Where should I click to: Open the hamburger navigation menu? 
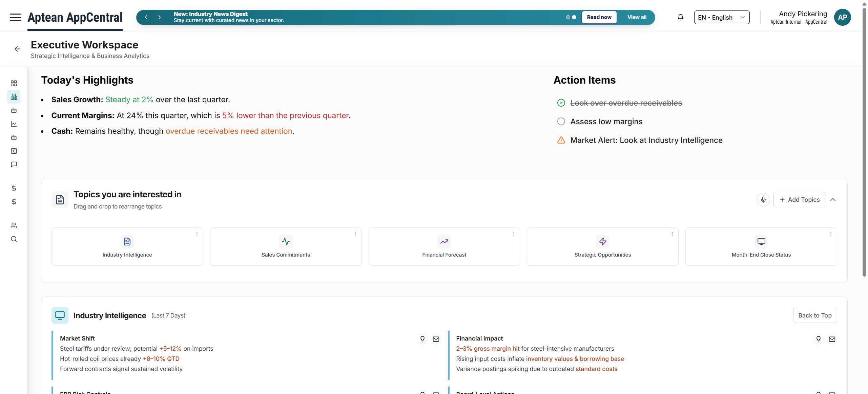click(x=15, y=17)
